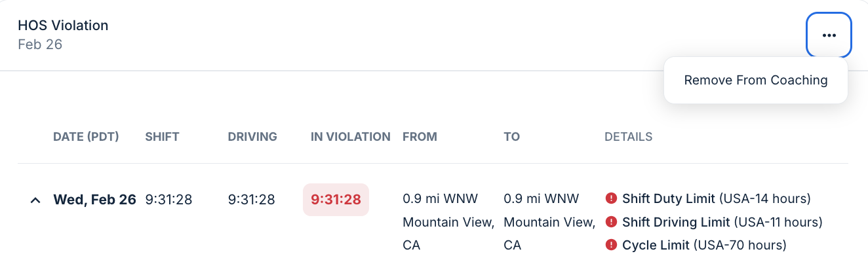Click the FROM column header
The width and height of the screenshot is (868, 279).
click(420, 137)
